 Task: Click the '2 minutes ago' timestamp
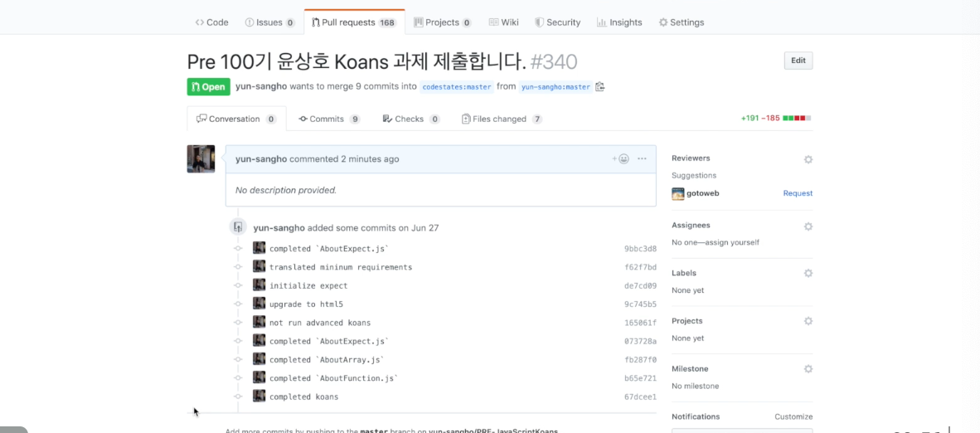pos(370,159)
